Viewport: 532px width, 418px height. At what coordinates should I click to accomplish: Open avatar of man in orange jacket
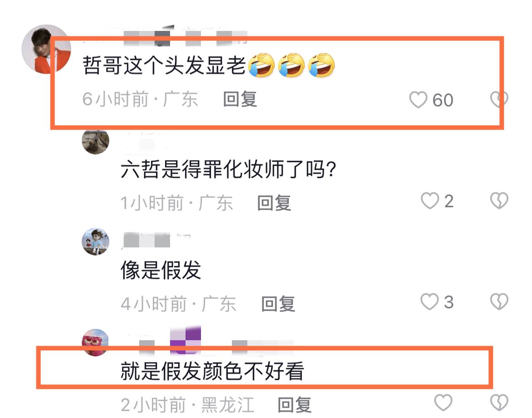pyautogui.click(x=46, y=49)
